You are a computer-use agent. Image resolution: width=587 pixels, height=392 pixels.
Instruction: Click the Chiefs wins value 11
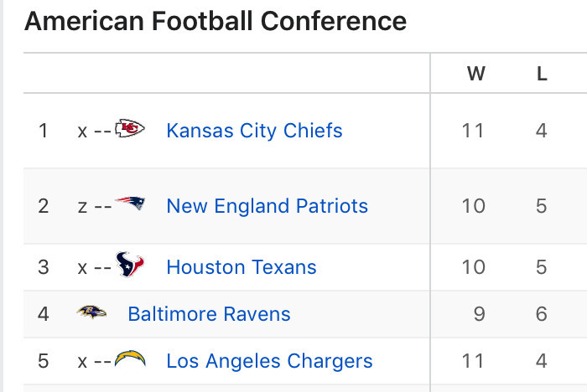pyautogui.click(x=473, y=131)
